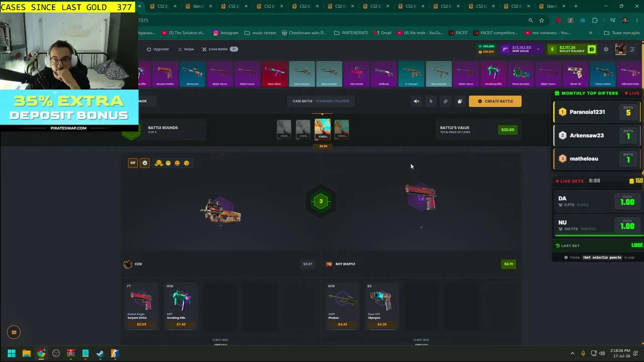This screenshot has height=362, width=644.
Task: Open the music stream bookmark folder
Action: click(x=260, y=33)
